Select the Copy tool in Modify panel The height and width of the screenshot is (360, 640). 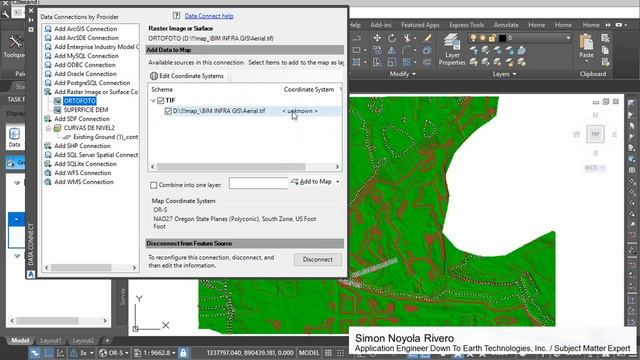tap(377, 51)
